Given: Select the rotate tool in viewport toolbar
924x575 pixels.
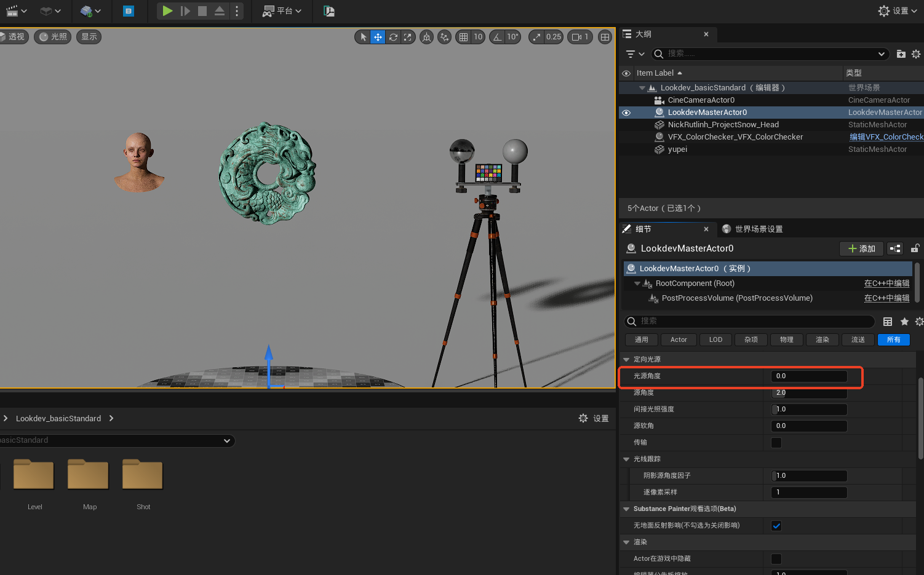Looking at the screenshot, I should (393, 37).
